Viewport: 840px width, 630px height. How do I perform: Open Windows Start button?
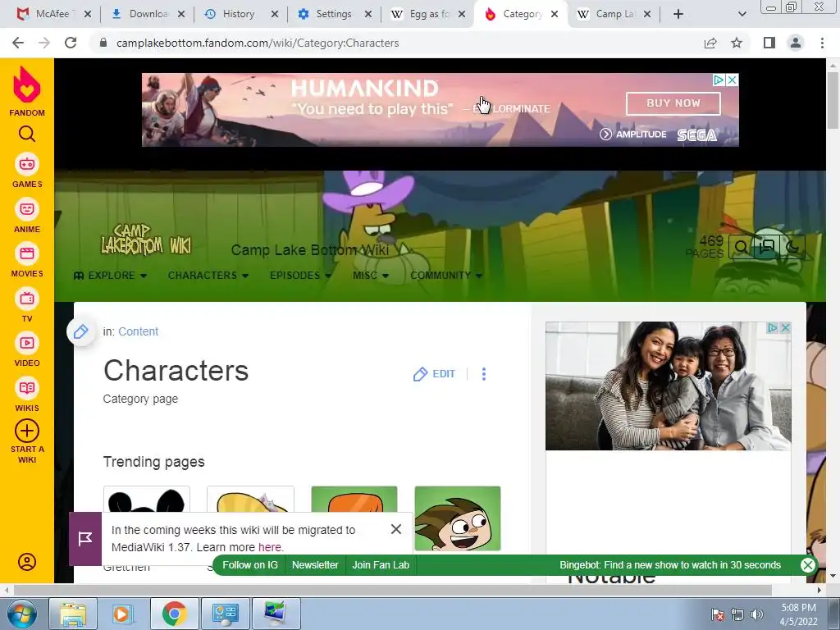pyautogui.click(x=21, y=614)
